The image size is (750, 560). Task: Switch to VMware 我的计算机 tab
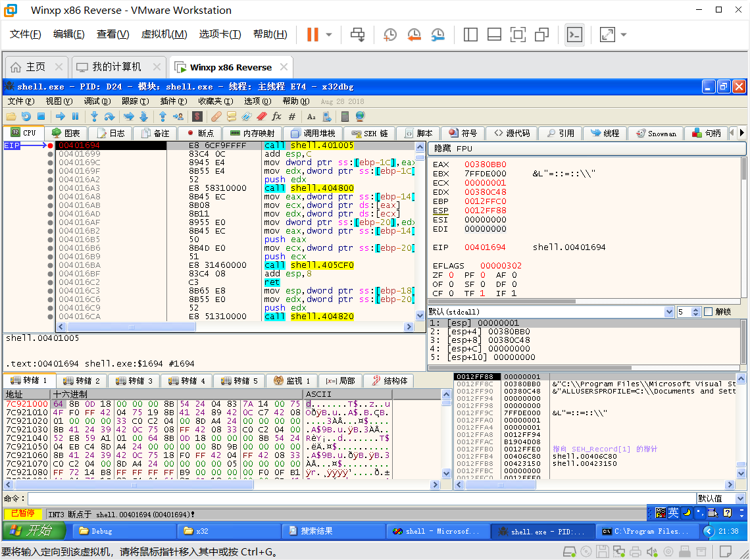click(118, 67)
